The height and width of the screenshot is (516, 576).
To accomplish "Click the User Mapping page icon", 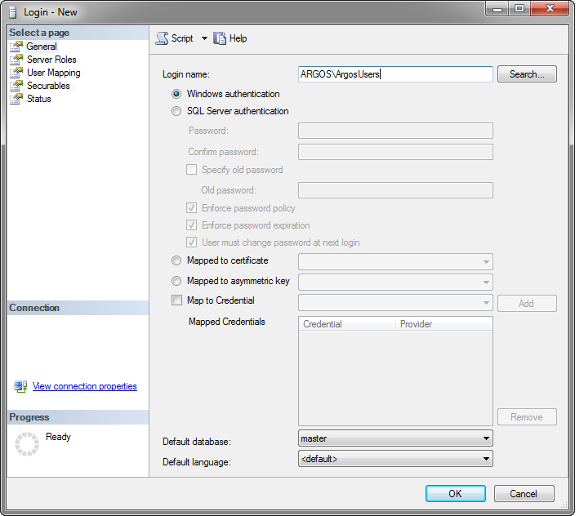I will 16,73.
